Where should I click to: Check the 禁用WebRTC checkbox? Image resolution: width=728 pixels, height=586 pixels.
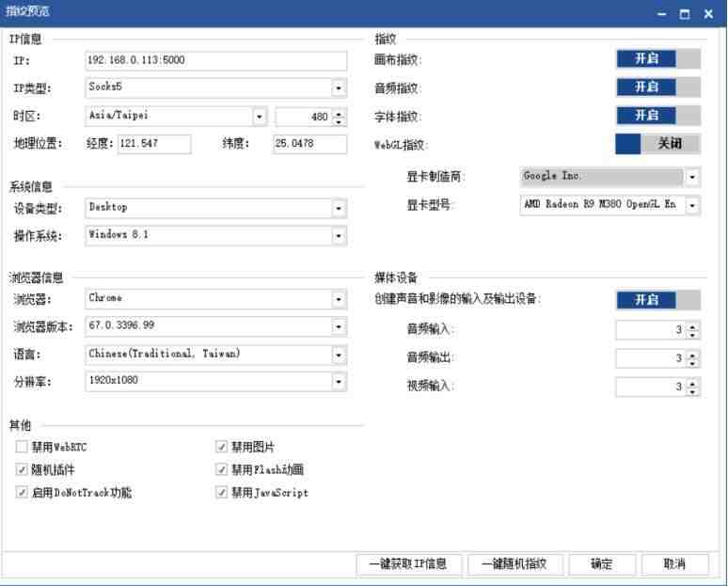pos(22,447)
